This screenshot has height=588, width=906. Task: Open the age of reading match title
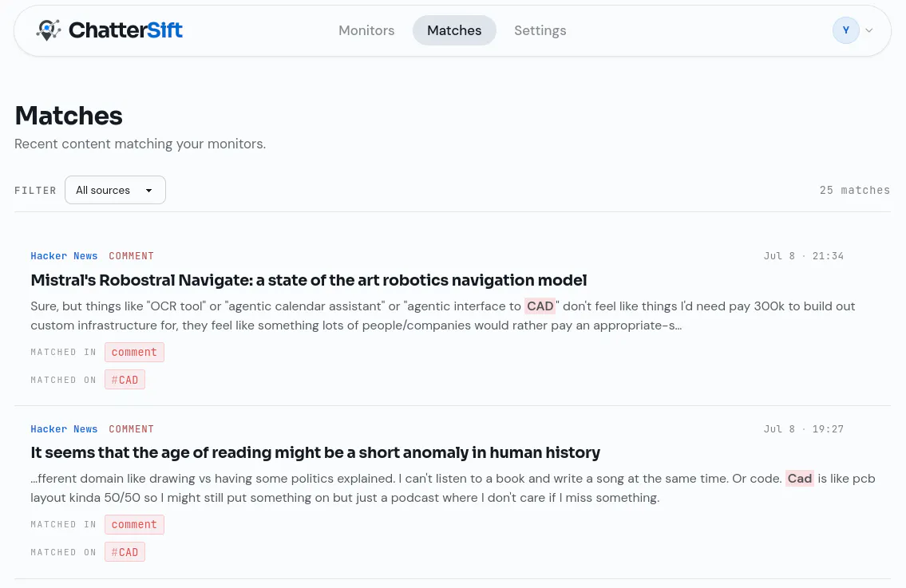tap(315, 452)
